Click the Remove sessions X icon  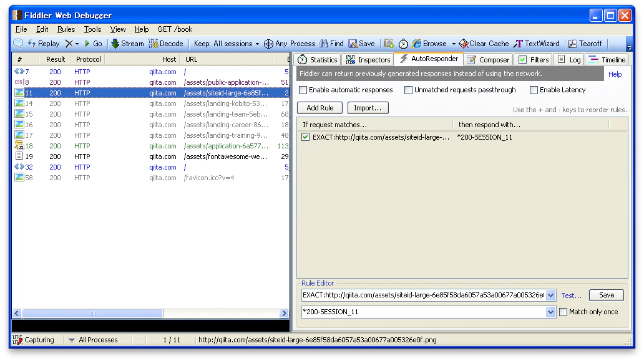(x=69, y=44)
